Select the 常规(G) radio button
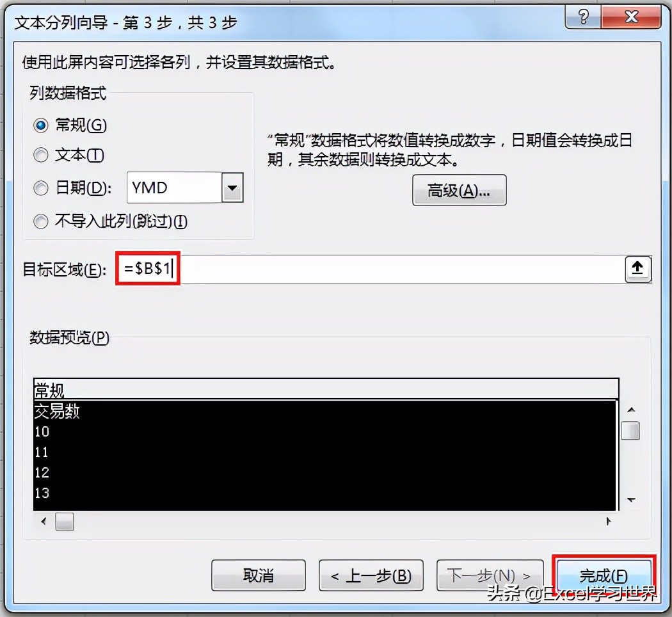 pos(41,125)
